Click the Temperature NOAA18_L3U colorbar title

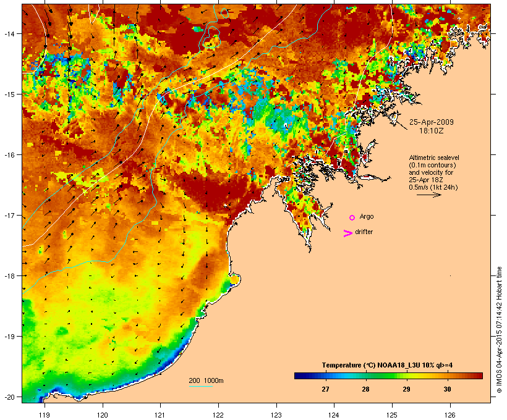(387, 365)
